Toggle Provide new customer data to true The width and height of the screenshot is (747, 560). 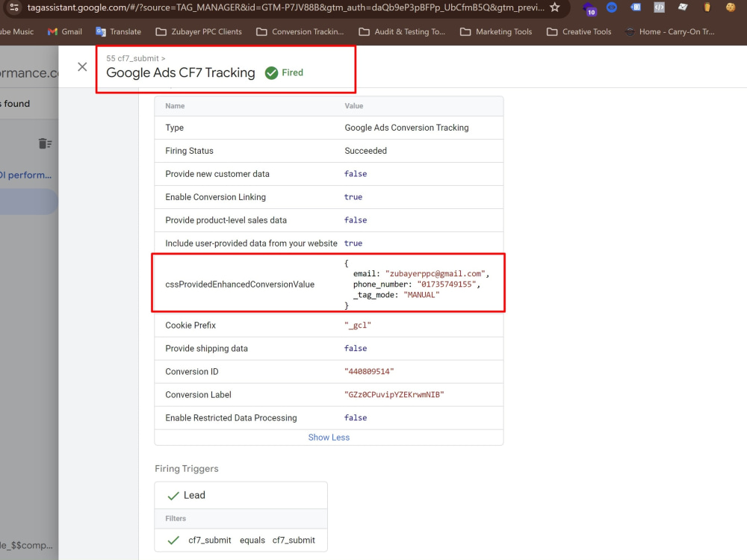(356, 173)
